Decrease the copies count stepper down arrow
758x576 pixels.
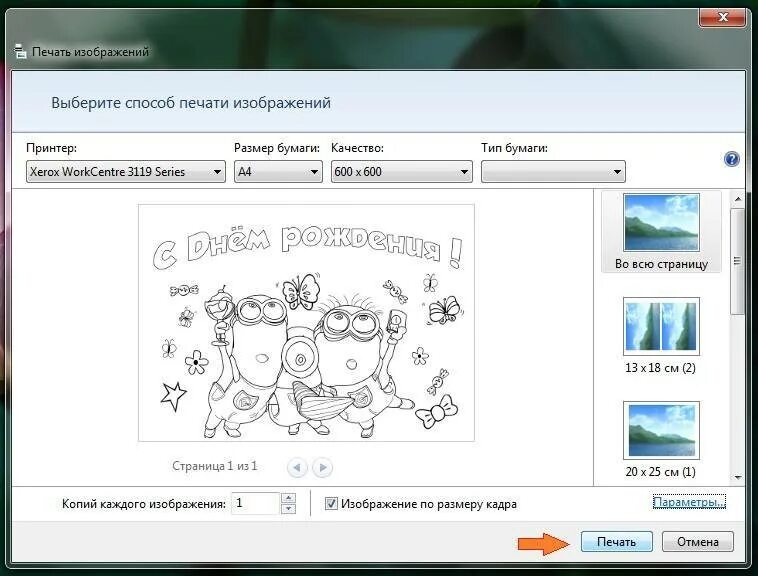(288, 508)
